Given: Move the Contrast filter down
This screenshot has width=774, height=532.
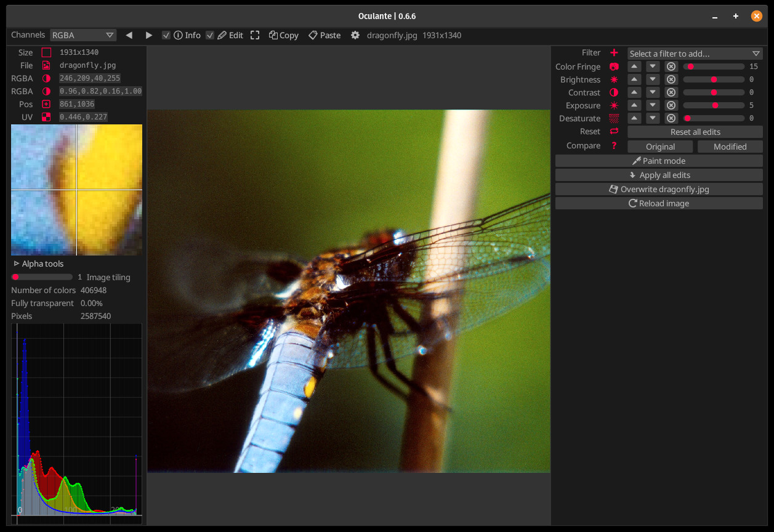Looking at the screenshot, I should pos(653,92).
